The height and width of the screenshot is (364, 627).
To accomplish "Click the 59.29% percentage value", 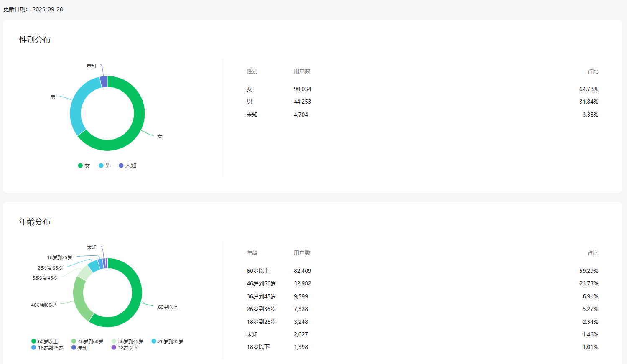I will 589,271.
